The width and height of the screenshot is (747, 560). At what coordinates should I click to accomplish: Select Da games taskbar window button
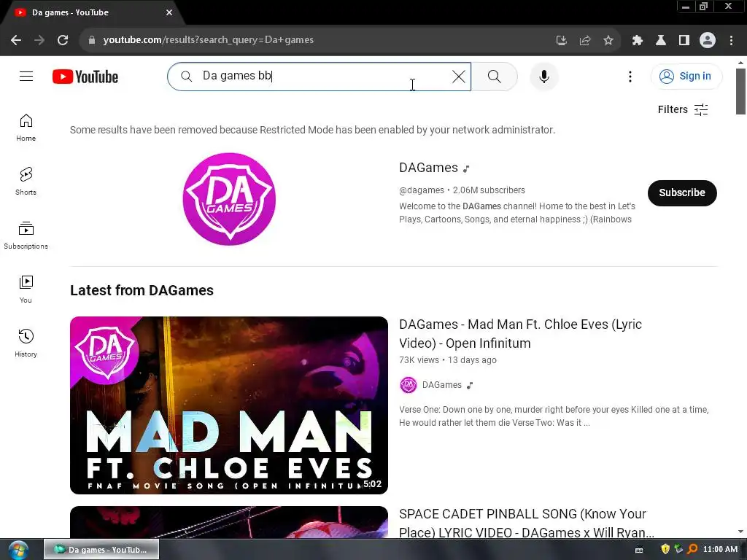[x=101, y=550]
